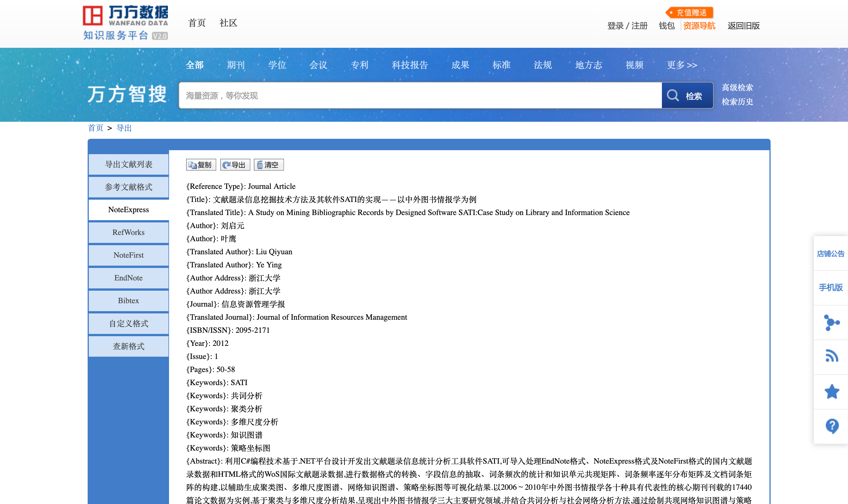Click {Pages}: 50-58 line

coord(210,369)
